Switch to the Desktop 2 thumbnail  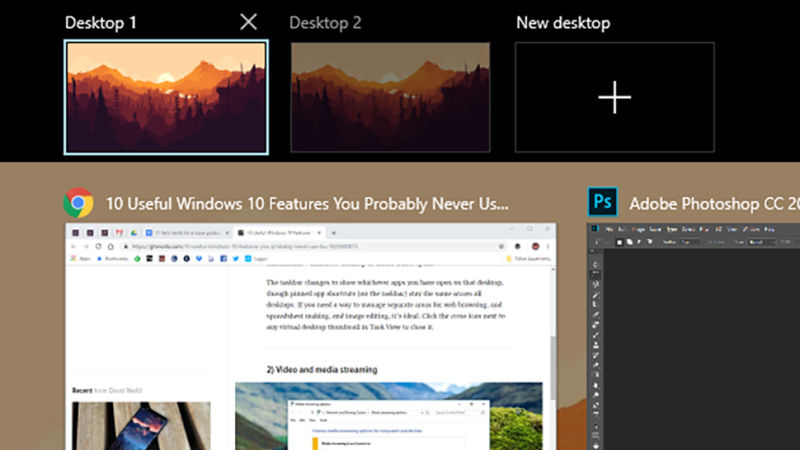[390, 97]
